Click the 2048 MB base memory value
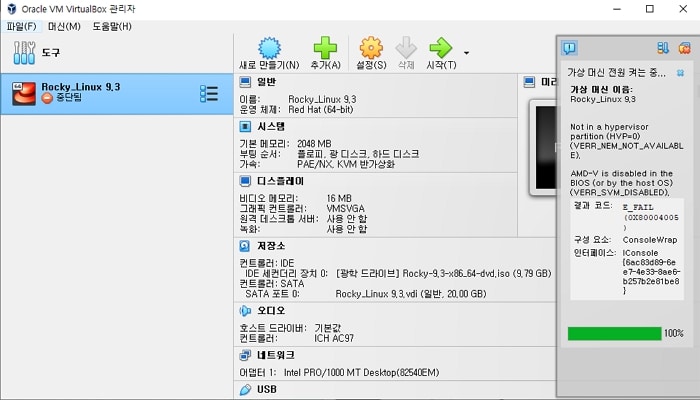 click(x=314, y=144)
